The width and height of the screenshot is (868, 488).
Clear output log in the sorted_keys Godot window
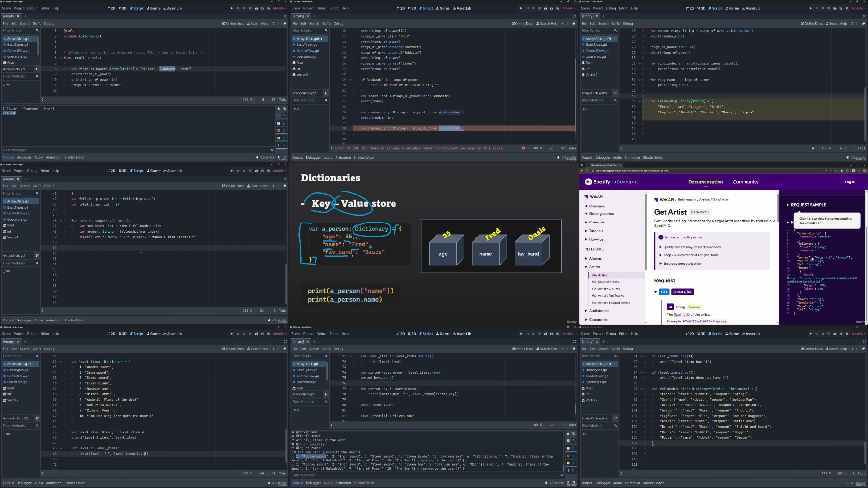[x=568, y=433]
